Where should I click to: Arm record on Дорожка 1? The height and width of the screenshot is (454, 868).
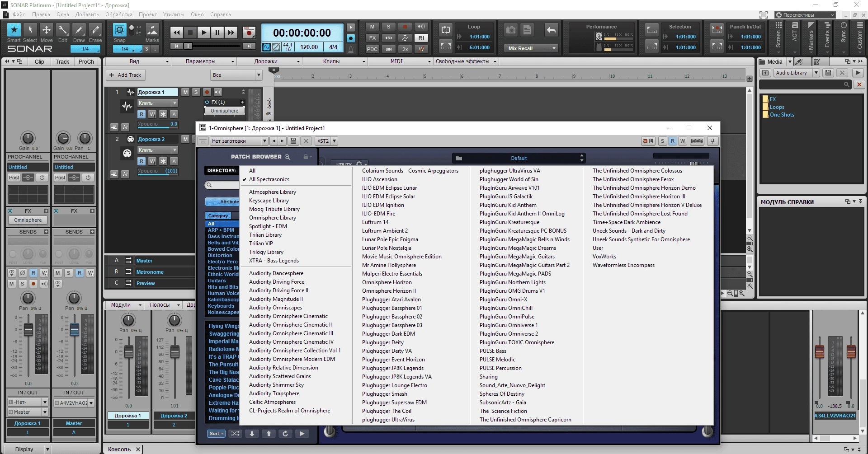(x=207, y=92)
